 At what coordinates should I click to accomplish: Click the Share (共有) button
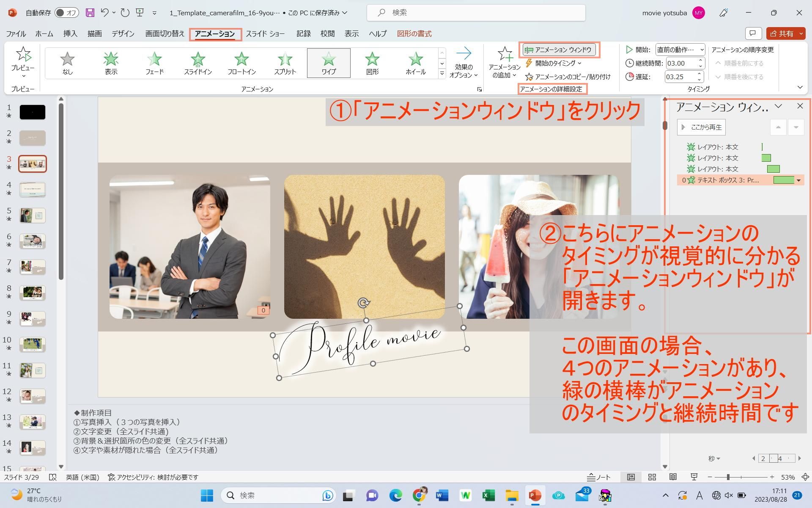[782, 33]
